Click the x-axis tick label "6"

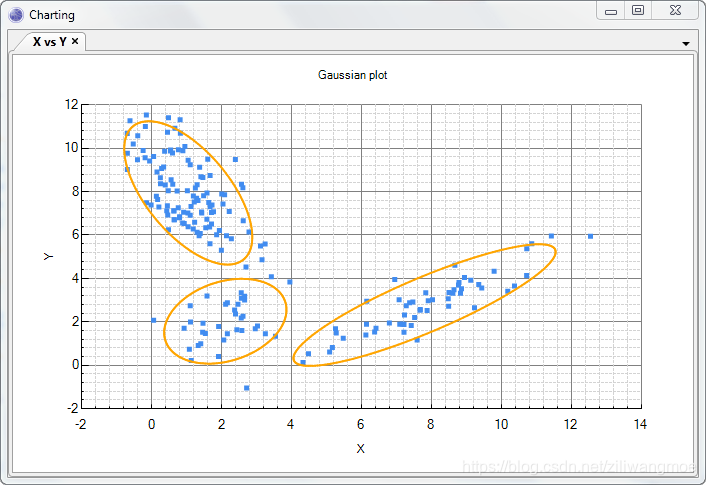361,424
